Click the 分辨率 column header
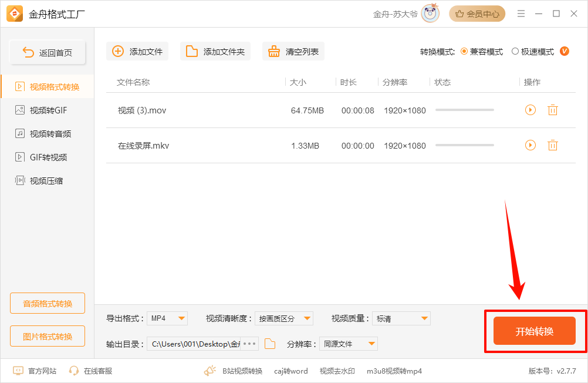 pos(395,82)
